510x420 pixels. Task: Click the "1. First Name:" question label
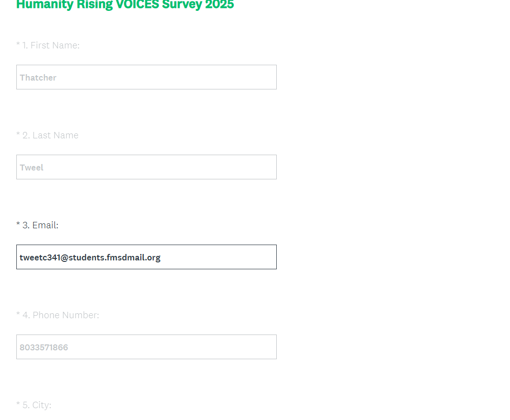(51, 45)
